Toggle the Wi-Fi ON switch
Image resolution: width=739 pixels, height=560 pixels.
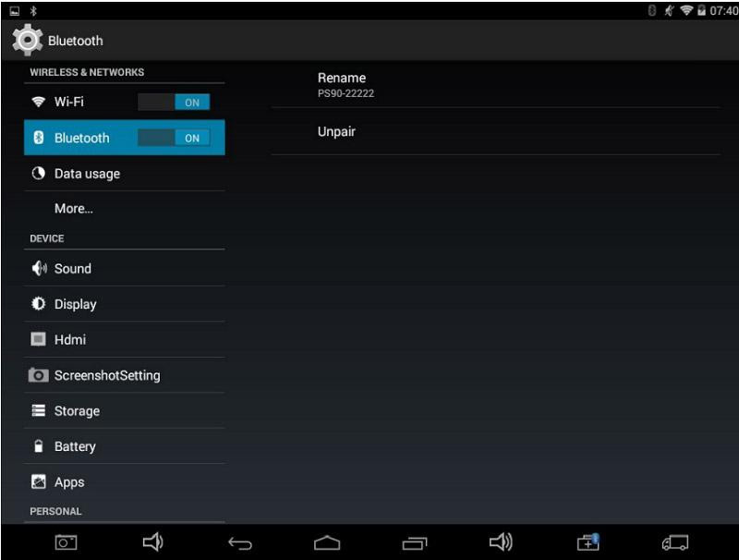[x=174, y=102]
